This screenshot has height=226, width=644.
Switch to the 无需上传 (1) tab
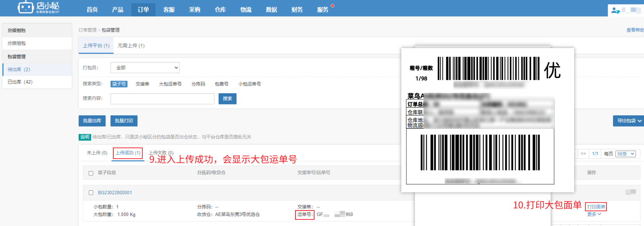tap(131, 46)
